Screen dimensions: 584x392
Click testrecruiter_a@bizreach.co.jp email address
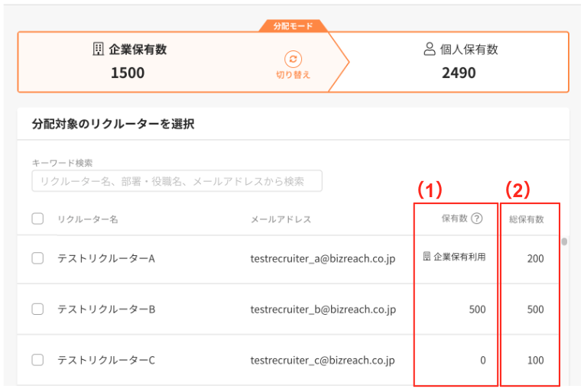[x=323, y=258]
